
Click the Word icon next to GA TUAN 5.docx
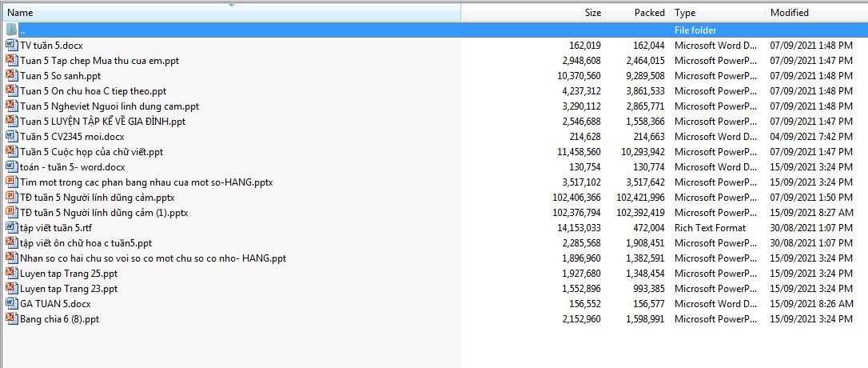[x=11, y=304]
